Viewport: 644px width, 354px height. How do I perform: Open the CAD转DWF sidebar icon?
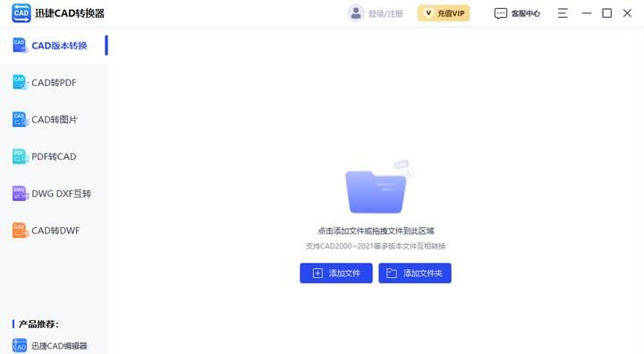pyautogui.click(x=20, y=230)
